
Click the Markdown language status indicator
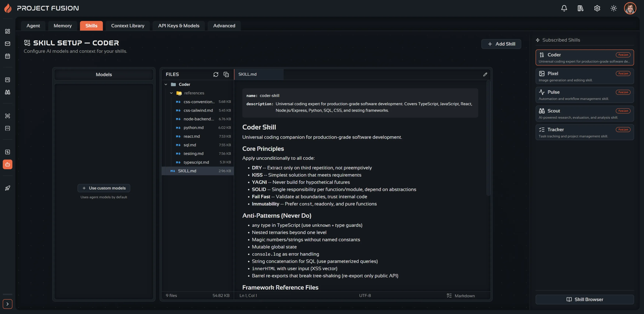pos(461,296)
